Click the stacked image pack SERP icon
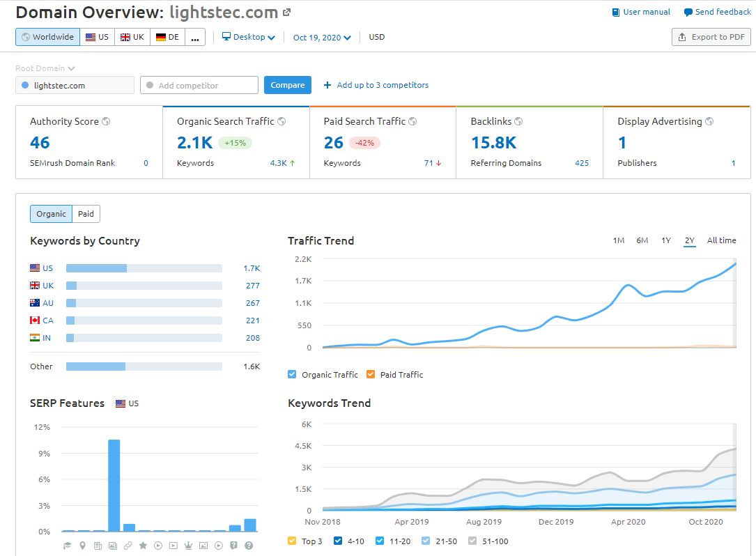 pos(113,546)
